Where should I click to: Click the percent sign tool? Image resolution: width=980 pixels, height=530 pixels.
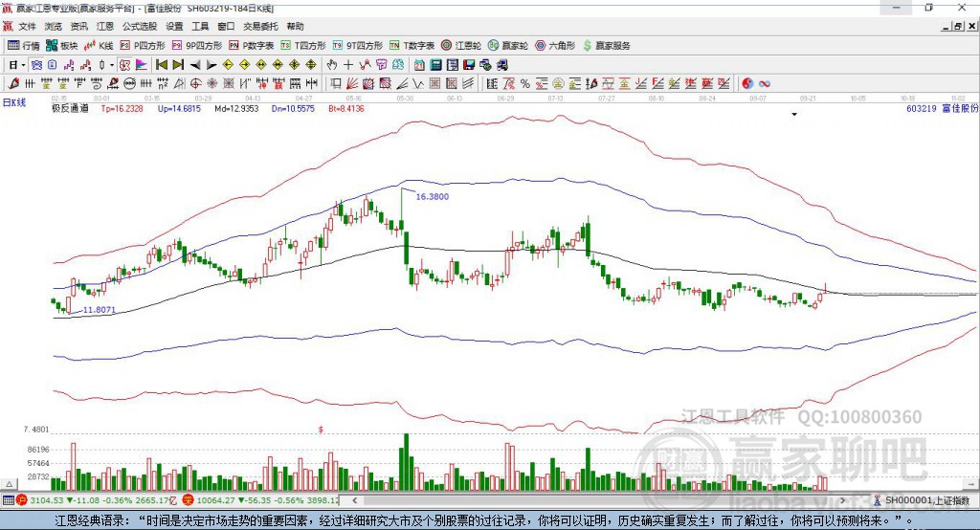coord(525,84)
